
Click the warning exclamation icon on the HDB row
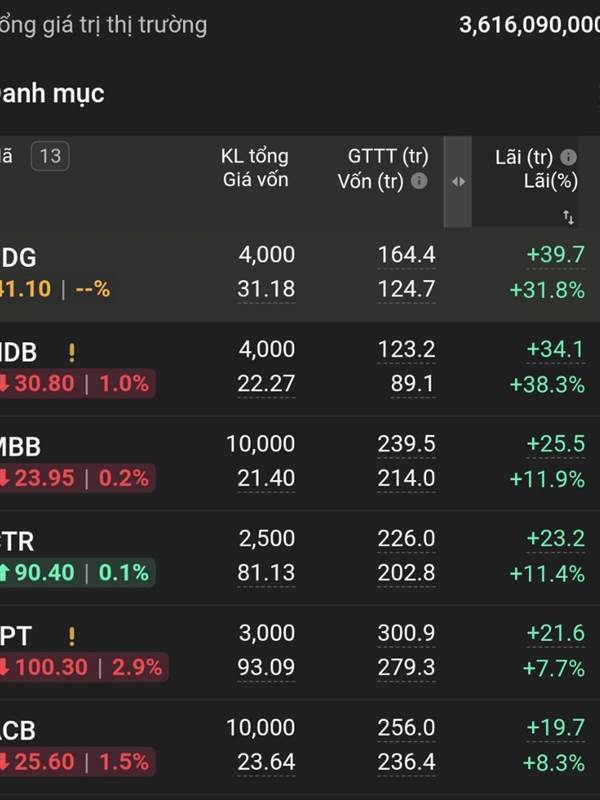coord(71,352)
